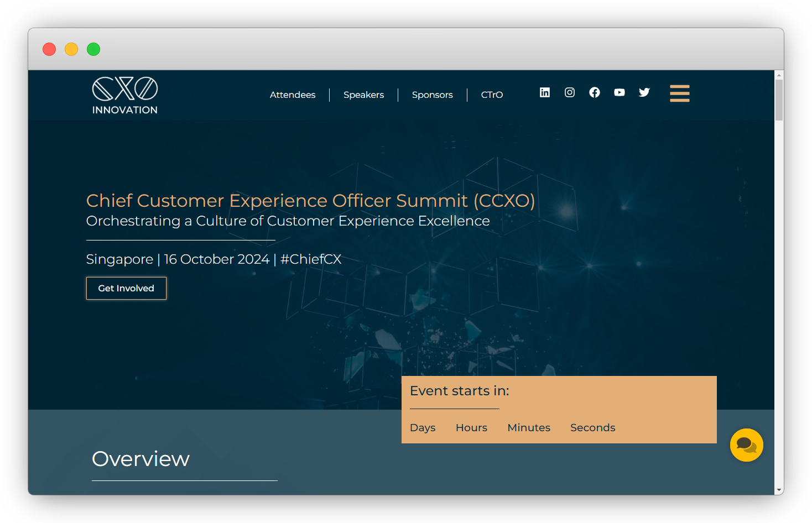This screenshot has height=523, width=812.
Task: Click the 'Event starts in:' label
Action: [x=460, y=391]
